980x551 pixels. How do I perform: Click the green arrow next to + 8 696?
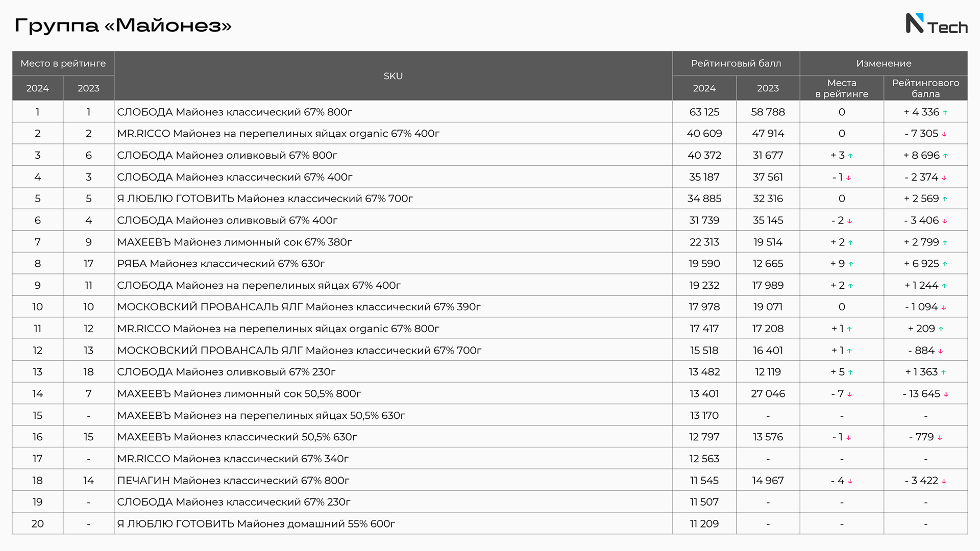945,156
